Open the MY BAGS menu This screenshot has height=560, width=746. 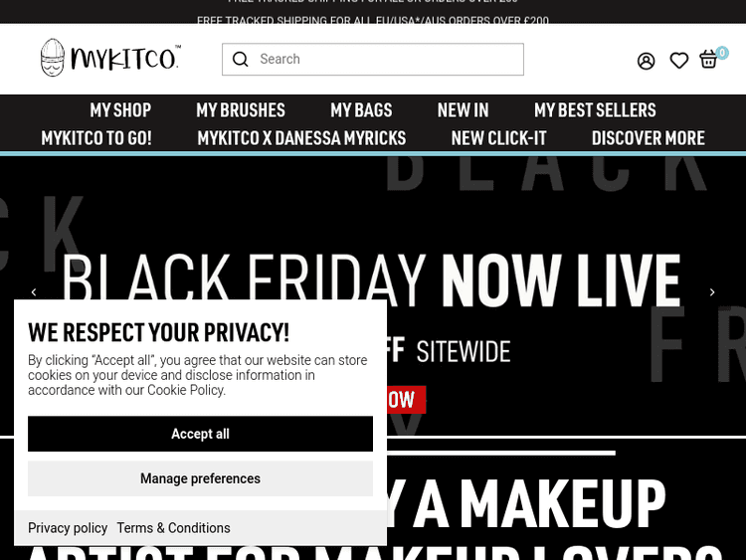[361, 110]
